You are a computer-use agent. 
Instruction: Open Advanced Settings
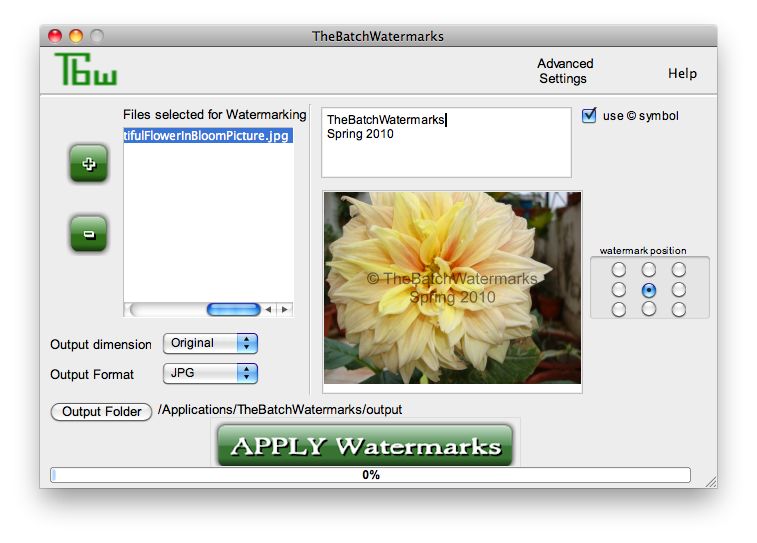coord(565,71)
